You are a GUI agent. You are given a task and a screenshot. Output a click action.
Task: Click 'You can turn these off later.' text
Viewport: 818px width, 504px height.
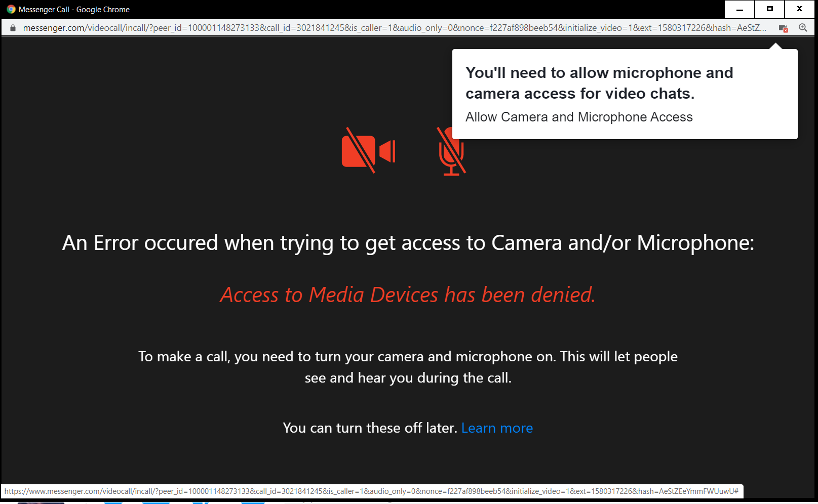click(370, 428)
